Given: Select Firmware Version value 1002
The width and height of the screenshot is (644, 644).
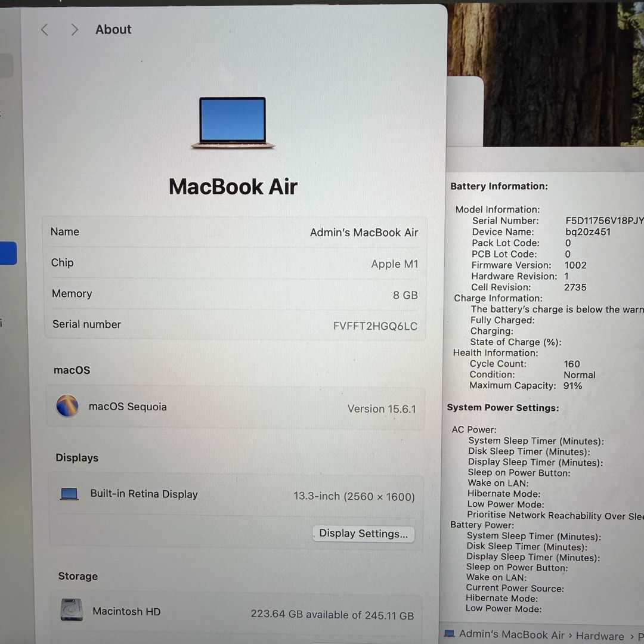Looking at the screenshot, I should coord(575,265).
